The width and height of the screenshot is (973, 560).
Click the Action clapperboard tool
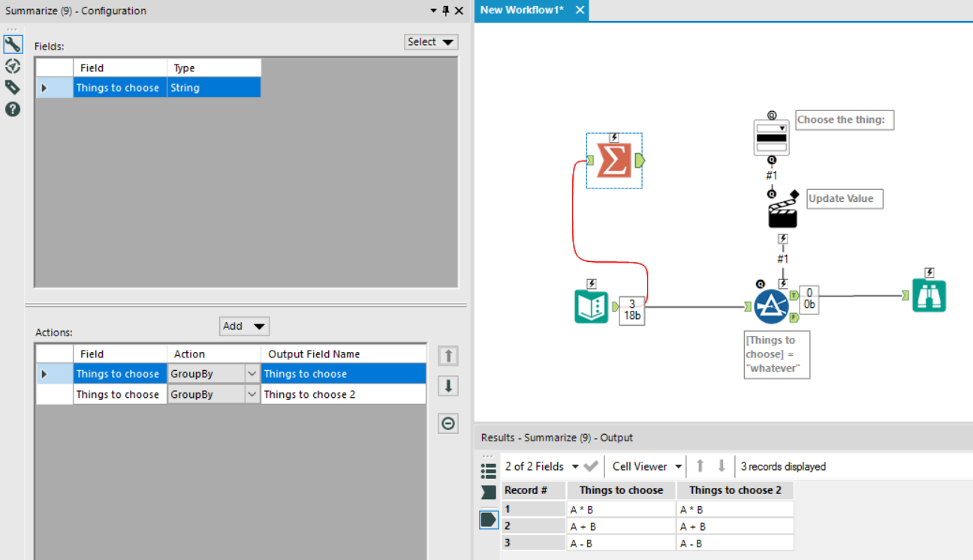click(782, 214)
